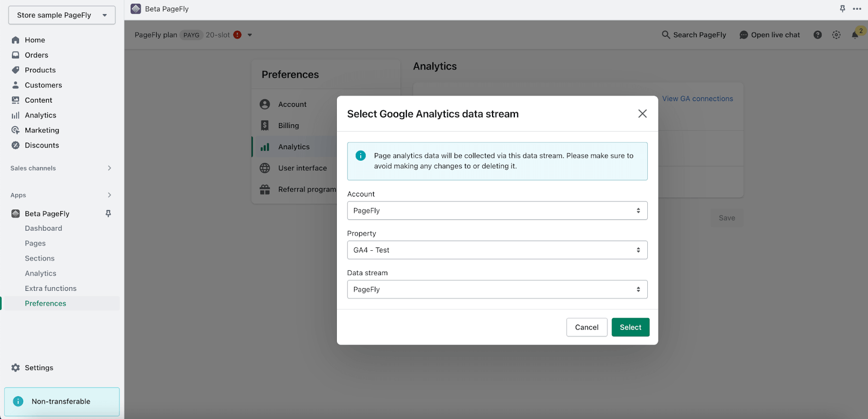Open Marketing in sidebar
This screenshot has width=868, height=419.
(42, 130)
